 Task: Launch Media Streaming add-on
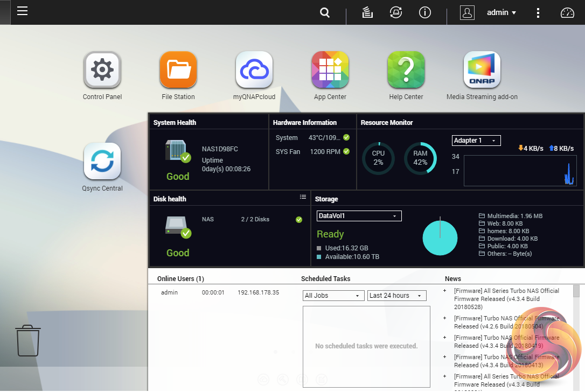tap(482, 70)
